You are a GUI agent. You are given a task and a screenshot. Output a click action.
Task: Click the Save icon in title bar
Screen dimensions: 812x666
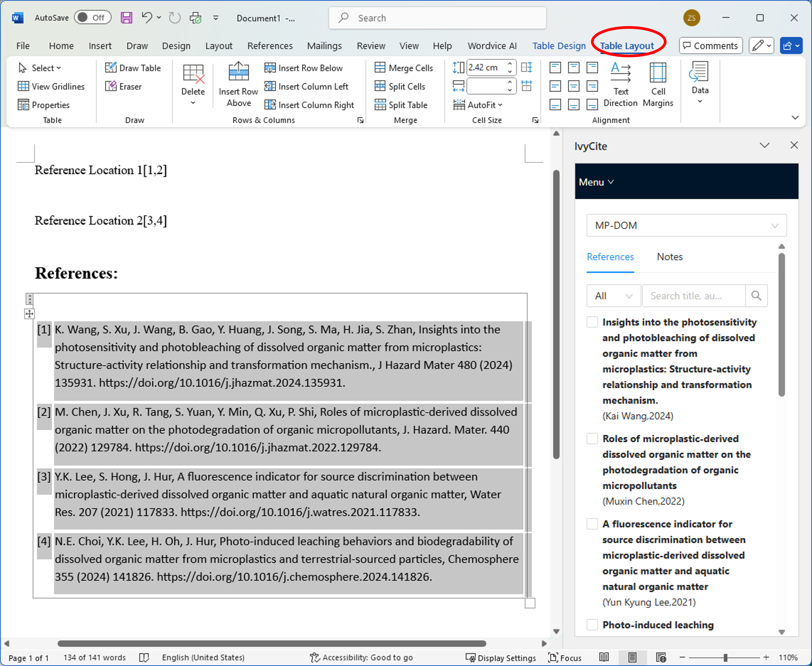tap(126, 18)
